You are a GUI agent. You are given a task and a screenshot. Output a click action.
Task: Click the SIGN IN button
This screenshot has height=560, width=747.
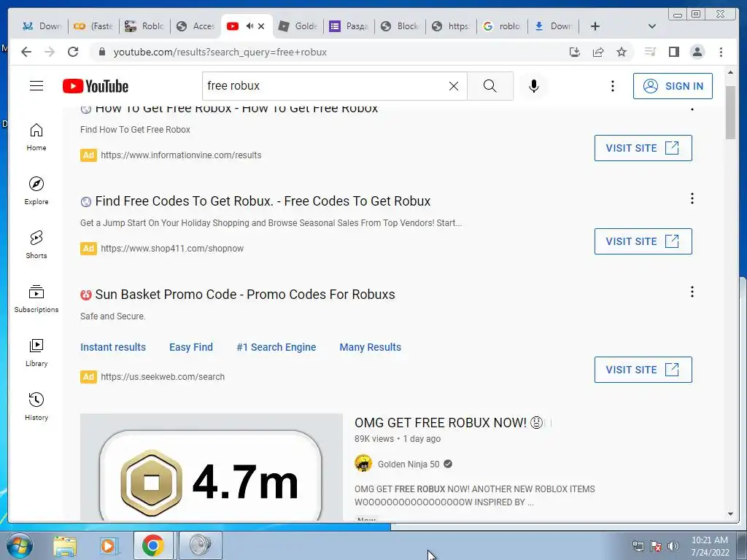point(673,86)
